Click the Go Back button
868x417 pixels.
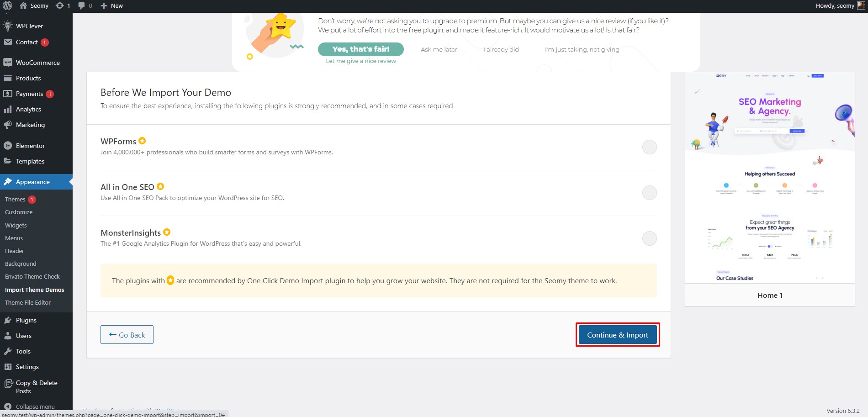pyautogui.click(x=127, y=335)
